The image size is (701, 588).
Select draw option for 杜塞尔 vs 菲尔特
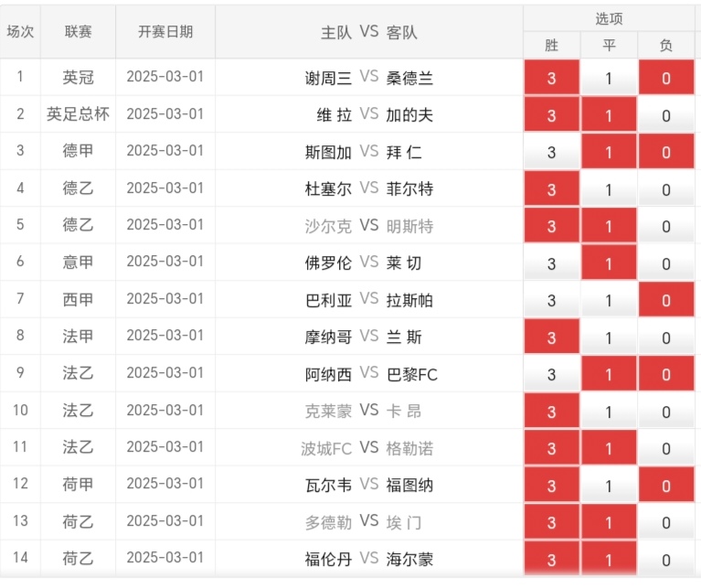point(609,189)
